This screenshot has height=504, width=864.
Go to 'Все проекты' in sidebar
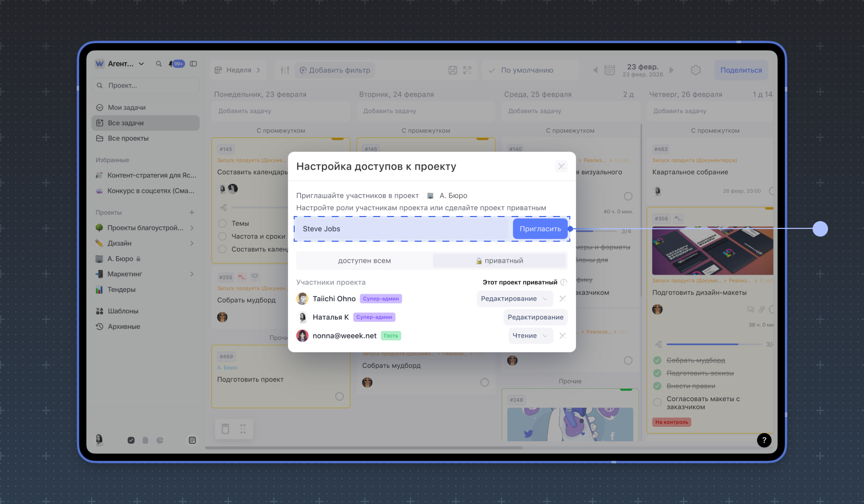[x=128, y=138]
